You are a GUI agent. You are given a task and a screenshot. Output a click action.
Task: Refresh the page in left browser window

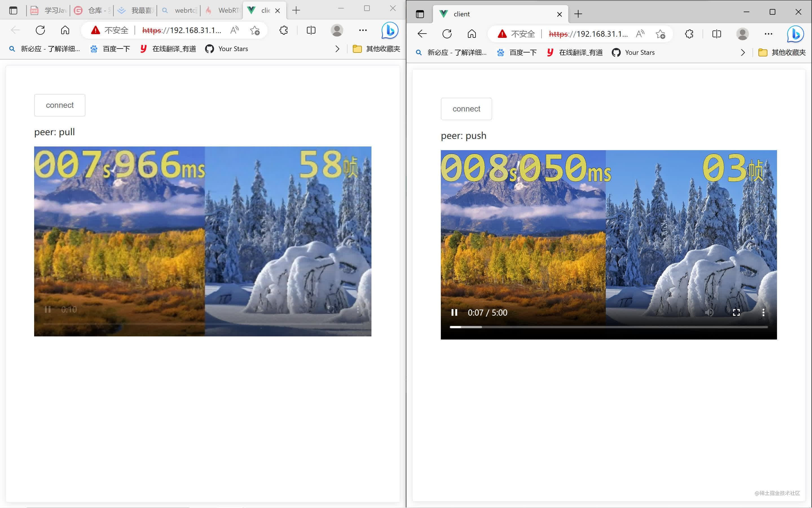(x=40, y=30)
